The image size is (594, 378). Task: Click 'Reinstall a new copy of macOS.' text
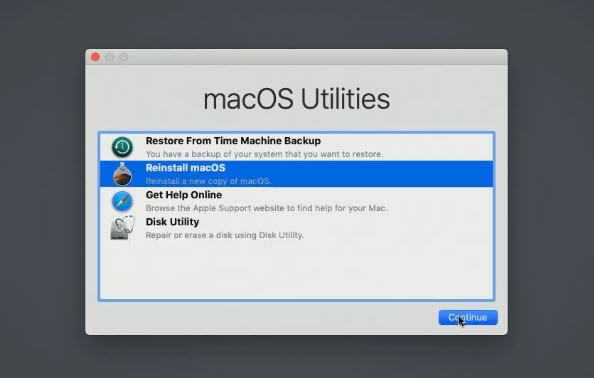(x=208, y=181)
